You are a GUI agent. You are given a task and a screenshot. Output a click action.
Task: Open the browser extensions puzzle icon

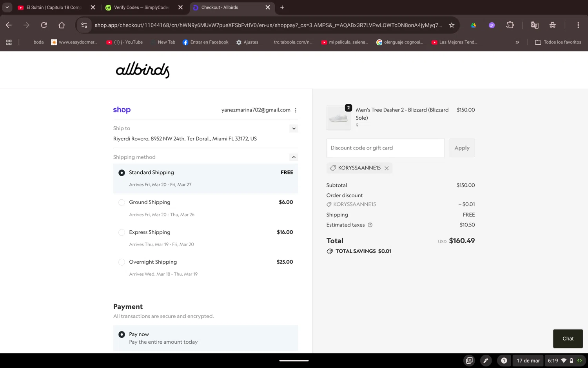click(x=510, y=25)
